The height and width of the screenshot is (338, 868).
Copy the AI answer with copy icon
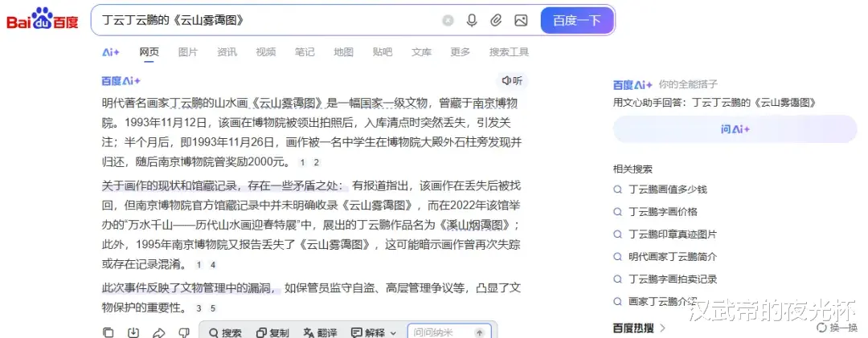[x=108, y=333]
